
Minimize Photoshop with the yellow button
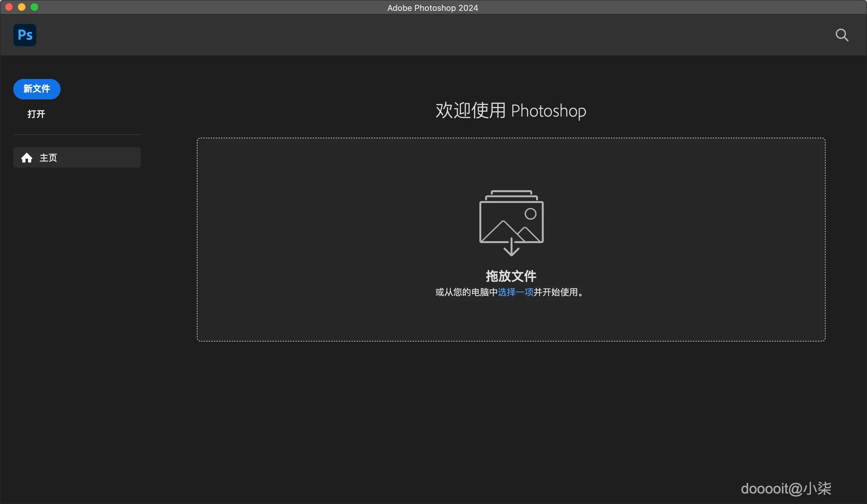(21, 7)
